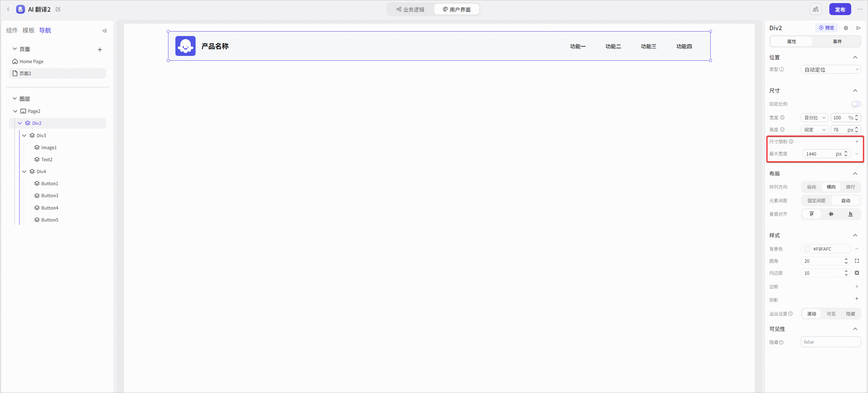Toggle the 固定比例 switch
This screenshot has height=393, width=868.
tap(856, 104)
